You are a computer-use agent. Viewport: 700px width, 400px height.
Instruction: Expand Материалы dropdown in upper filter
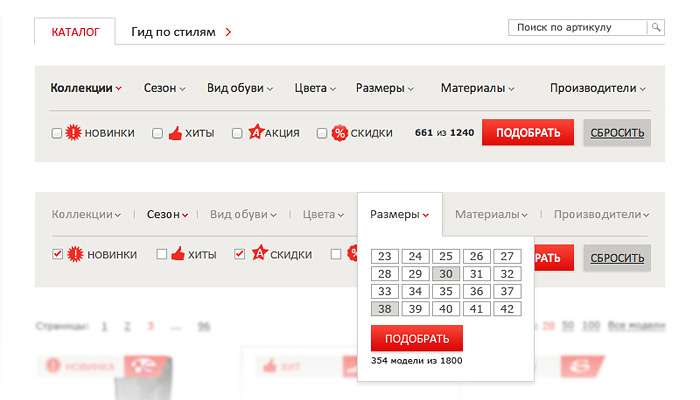(x=477, y=88)
